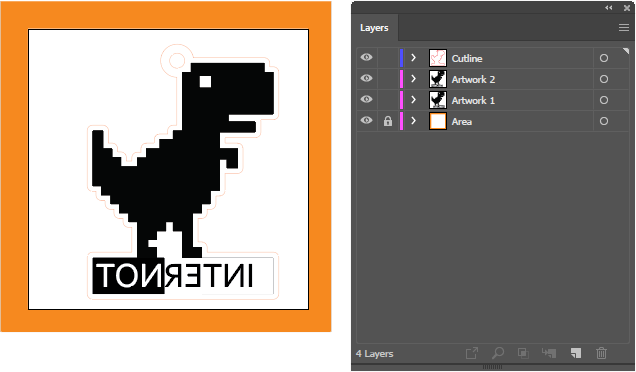Click the keyring hole circle on cutline
Screen dimensions: 636x372
point(176,60)
